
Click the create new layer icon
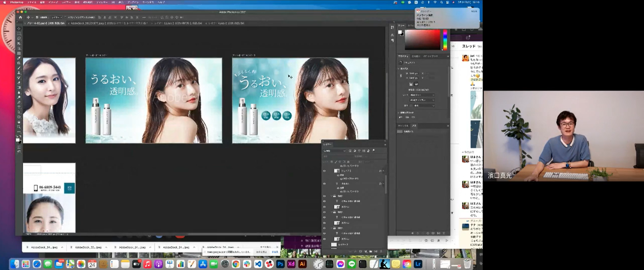point(376,251)
